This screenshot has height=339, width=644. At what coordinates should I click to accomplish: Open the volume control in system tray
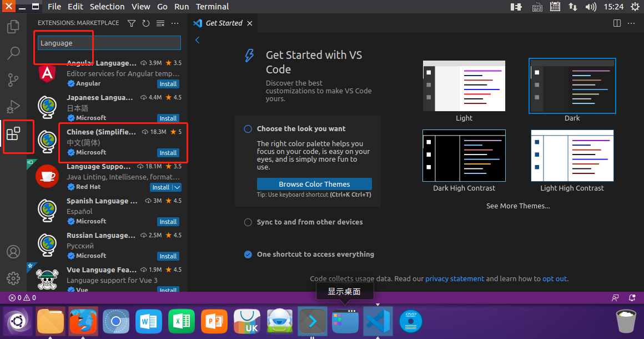591,7
